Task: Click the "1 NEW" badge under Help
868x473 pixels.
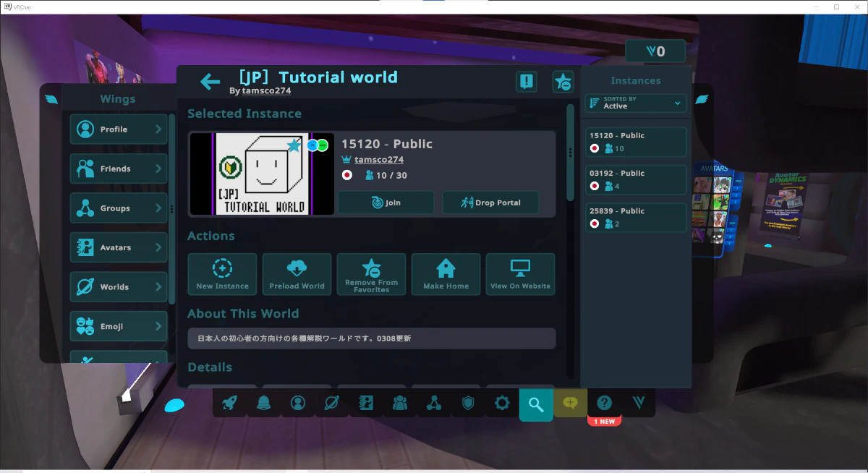Action: [604, 422]
